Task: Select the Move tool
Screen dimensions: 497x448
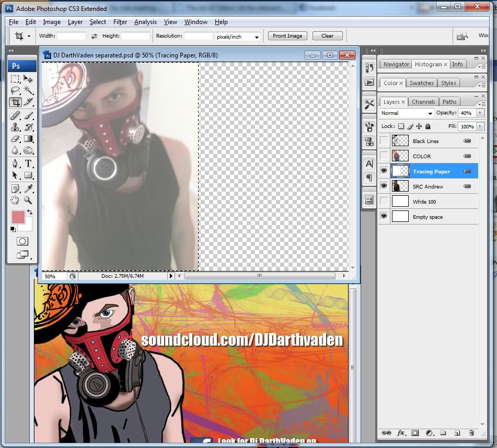Action: click(x=28, y=79)
